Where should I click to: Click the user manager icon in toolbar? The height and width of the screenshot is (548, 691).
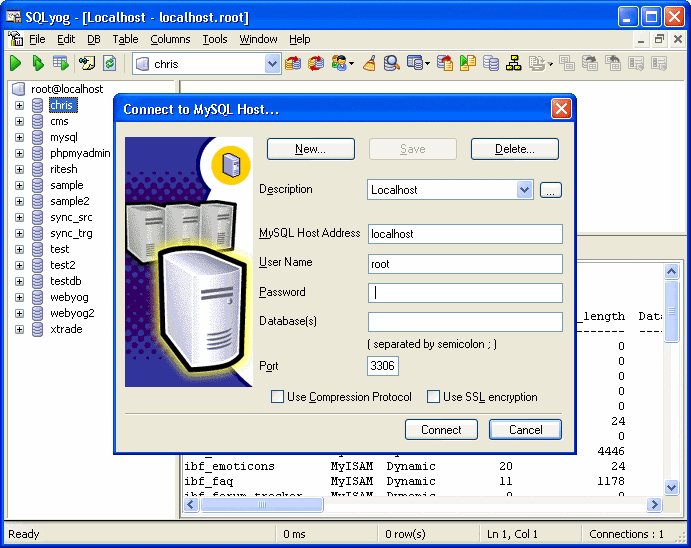(340, 63)
